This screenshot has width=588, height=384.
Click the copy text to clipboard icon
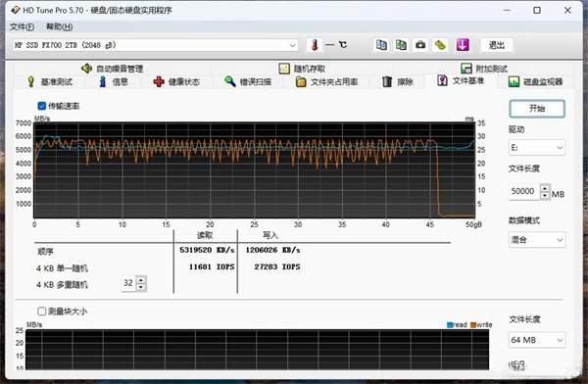pos(381,45)
